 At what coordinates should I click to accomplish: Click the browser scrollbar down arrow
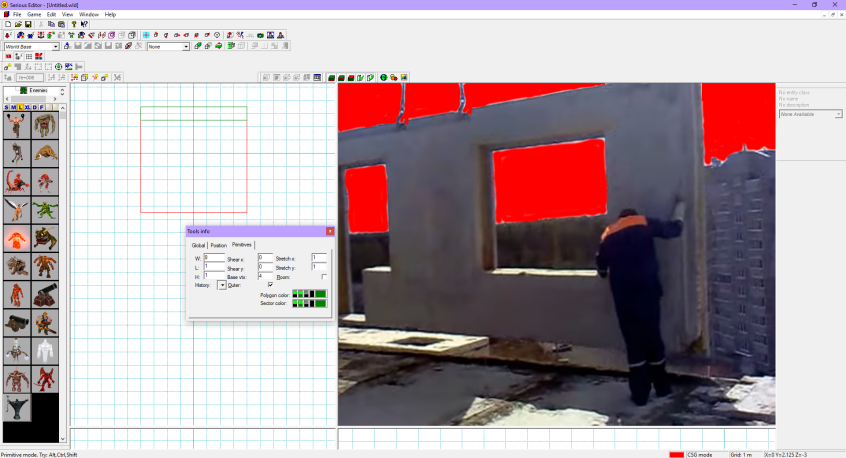[63, 439]
